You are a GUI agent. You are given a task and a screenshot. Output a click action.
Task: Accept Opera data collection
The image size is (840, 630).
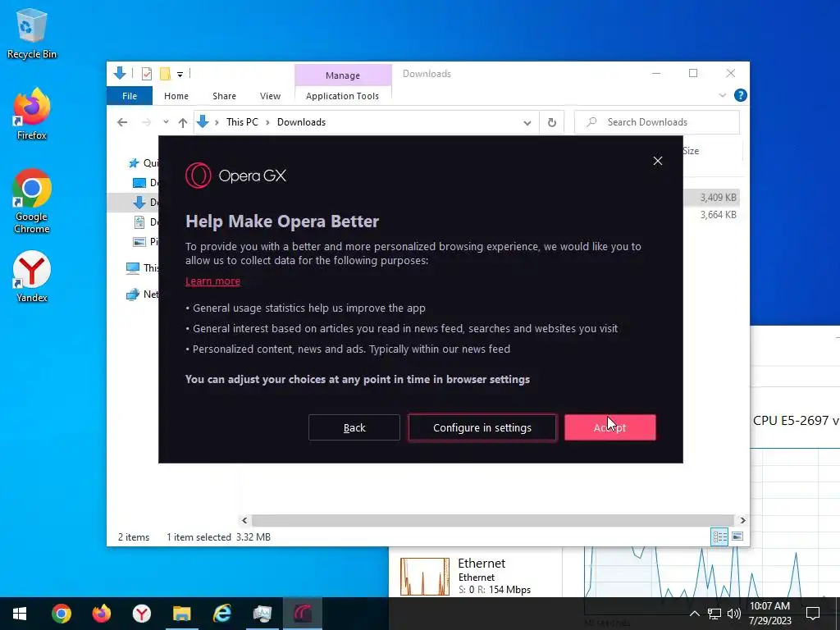pyautogui.click(x=609, y=427)
